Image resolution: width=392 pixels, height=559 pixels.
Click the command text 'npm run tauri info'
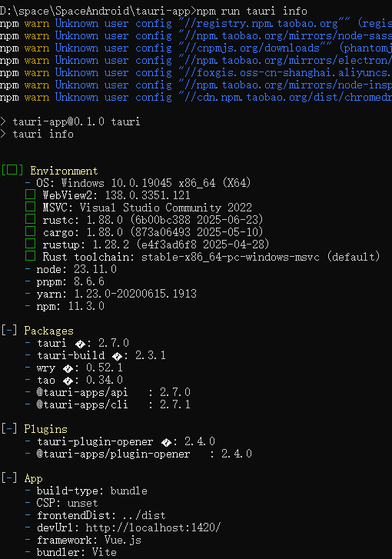[x=252, y=11]
